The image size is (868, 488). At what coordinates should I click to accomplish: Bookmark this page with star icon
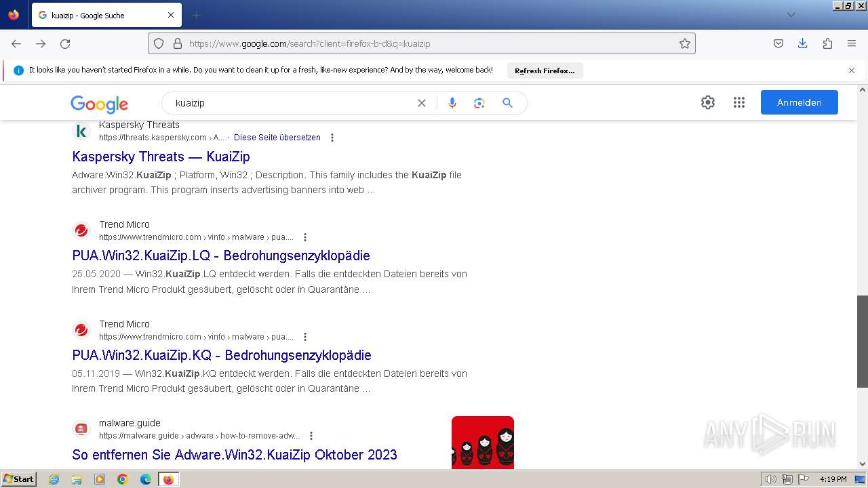pyautogui.click(x=685, y=43)
